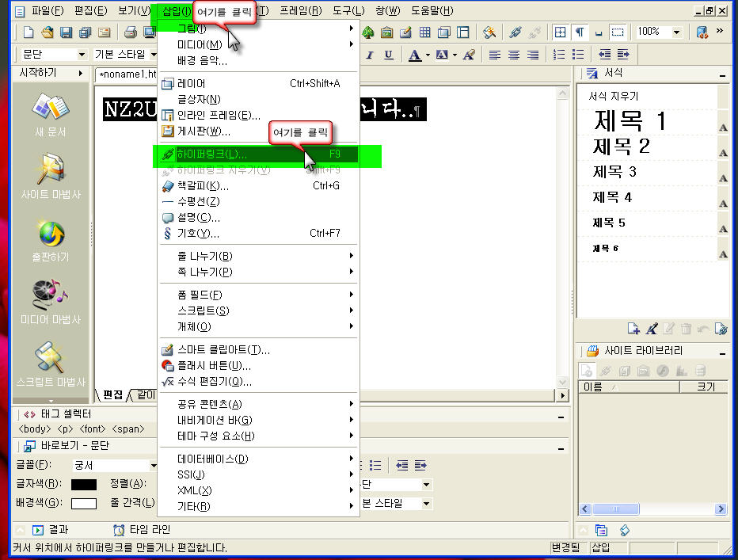Apply 제목 1 style

coord(630,121)
